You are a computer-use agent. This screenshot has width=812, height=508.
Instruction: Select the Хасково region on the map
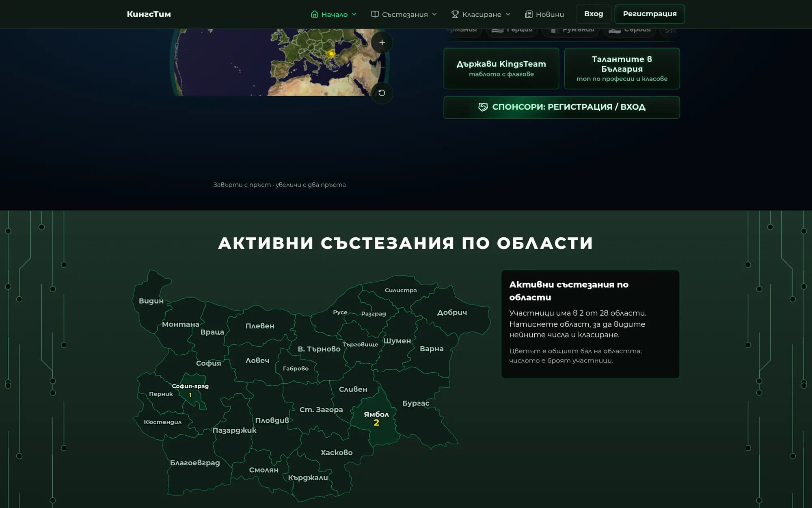337,452
